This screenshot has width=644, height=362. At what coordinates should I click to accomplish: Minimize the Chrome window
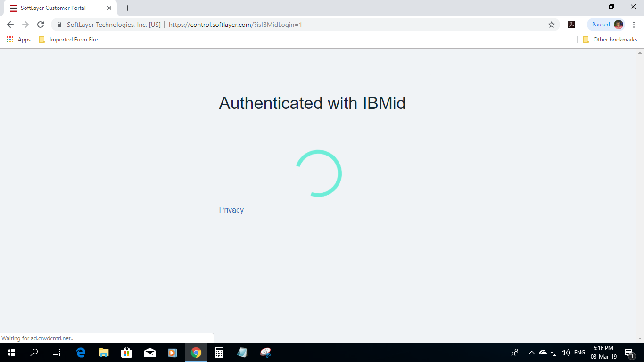coord(590,7)
